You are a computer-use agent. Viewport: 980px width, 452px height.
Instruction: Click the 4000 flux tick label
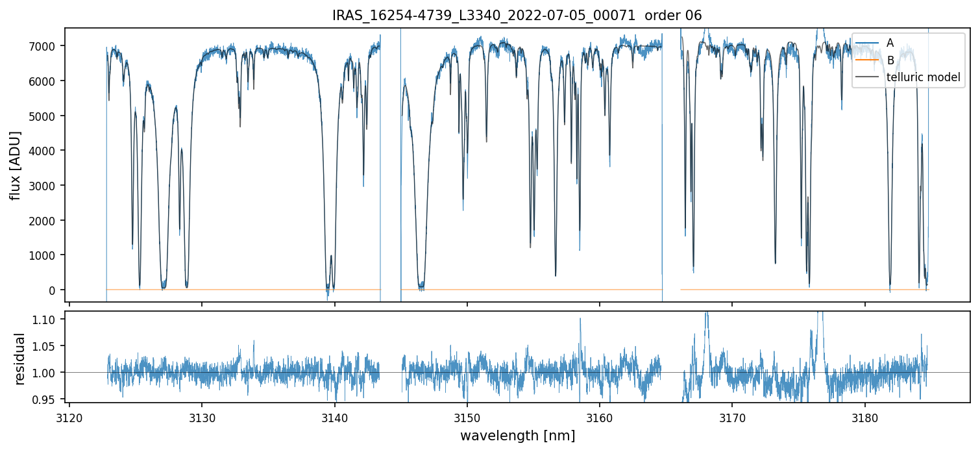[44, 151]
